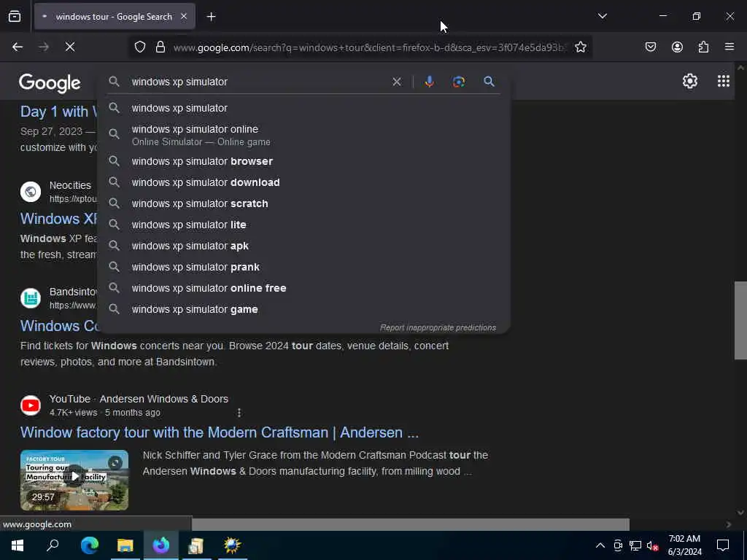Select suggestion 'windows xp simulator lite'
The image size is (747, 560).
pyautogui.click(x=303, y=225)
